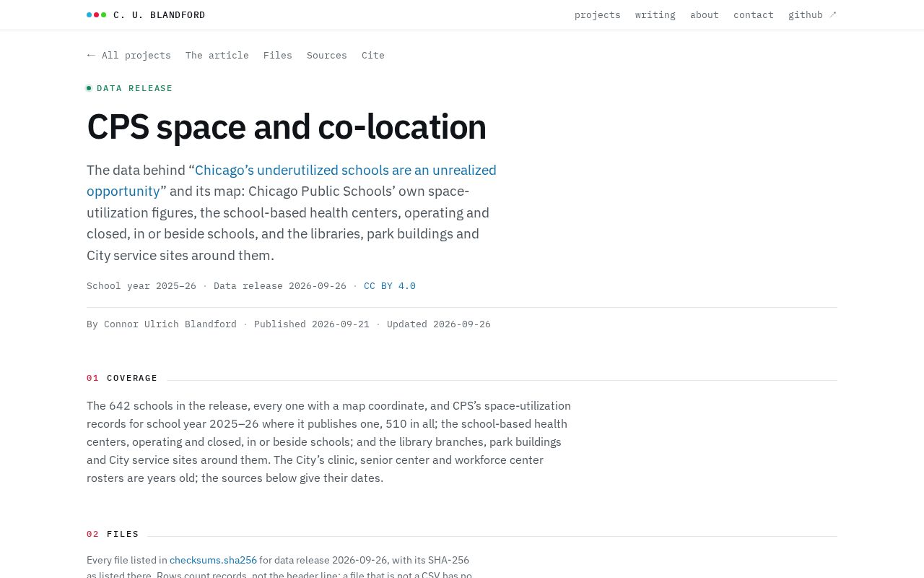Jump to the Cite section
The width and height of the screenshot is (924, 578).
point(373,55)
